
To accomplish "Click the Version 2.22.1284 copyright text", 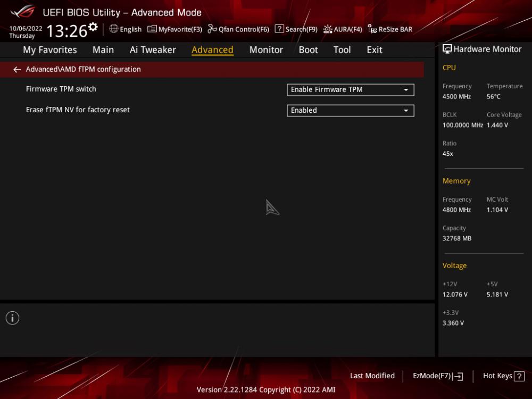I will click(266, 390).
